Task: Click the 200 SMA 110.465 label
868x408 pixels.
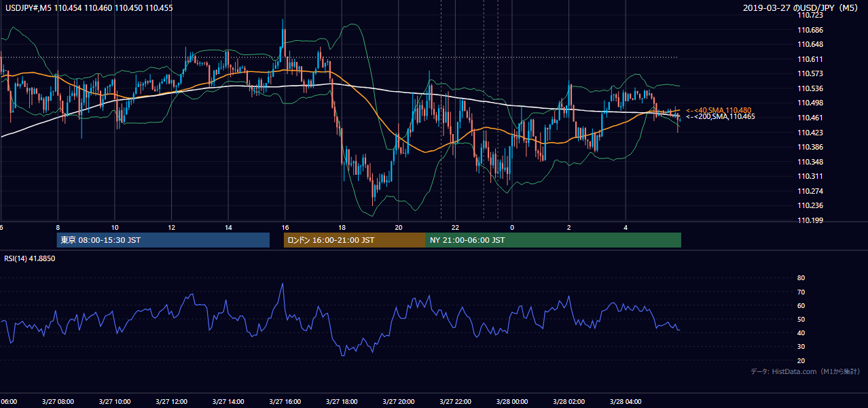Action: click(x=720, y=117)
